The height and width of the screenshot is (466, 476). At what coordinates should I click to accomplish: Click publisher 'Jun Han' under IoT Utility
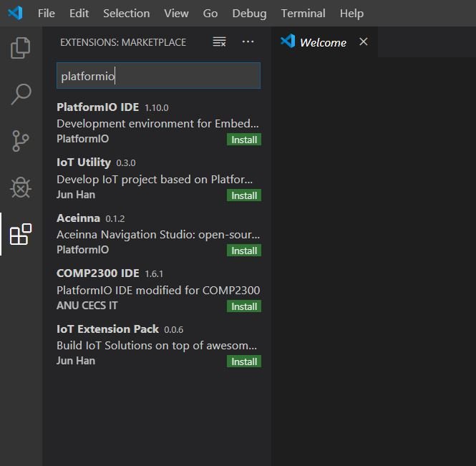[x=76, y=195]
